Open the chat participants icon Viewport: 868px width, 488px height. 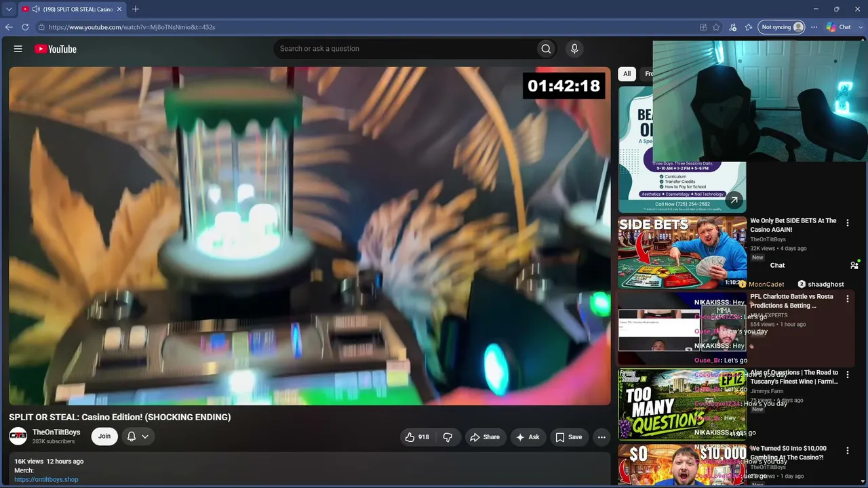854,265
